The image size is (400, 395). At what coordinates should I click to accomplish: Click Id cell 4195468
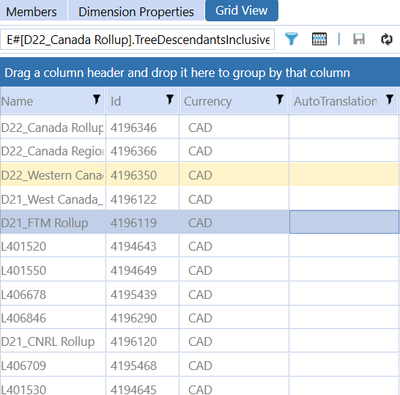pos(143,366)
